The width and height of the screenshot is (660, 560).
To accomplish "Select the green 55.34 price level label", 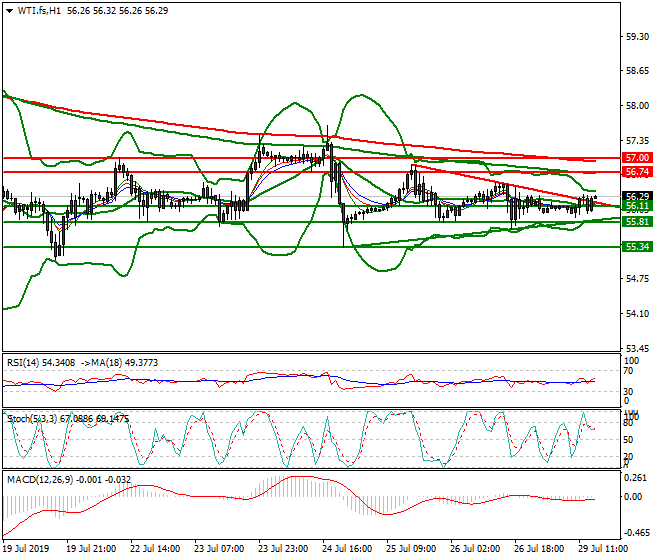I will tap(637, 246).
